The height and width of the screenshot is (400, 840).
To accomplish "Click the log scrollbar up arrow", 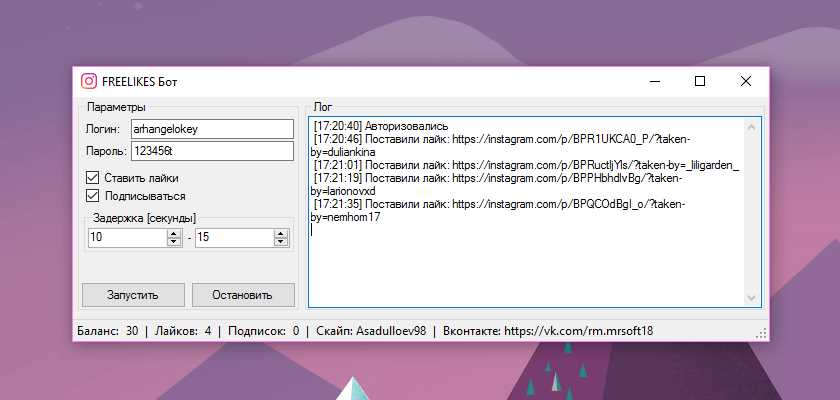I will click(751, 127).
